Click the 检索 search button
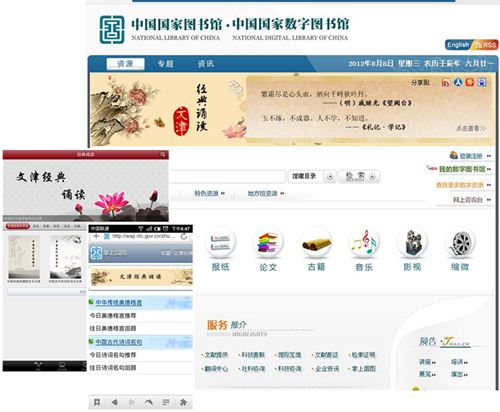The image size is (500, 412). point(359,176)
